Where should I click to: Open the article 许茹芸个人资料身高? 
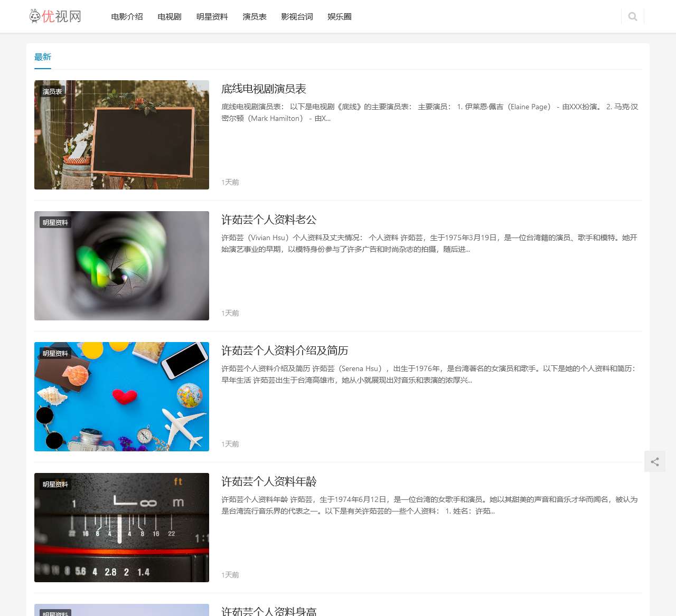coord(269,611)
